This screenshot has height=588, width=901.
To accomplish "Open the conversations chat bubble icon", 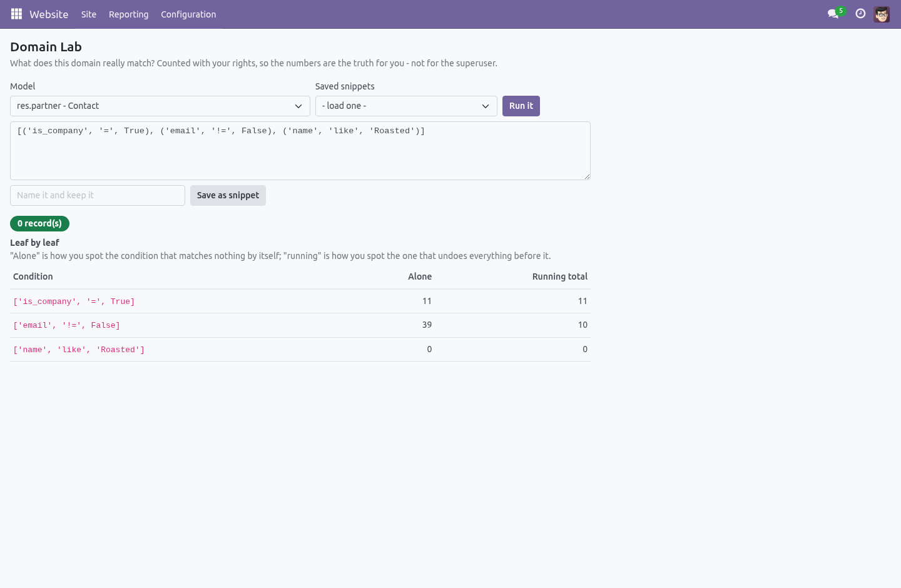I will (x=833, y=14).
